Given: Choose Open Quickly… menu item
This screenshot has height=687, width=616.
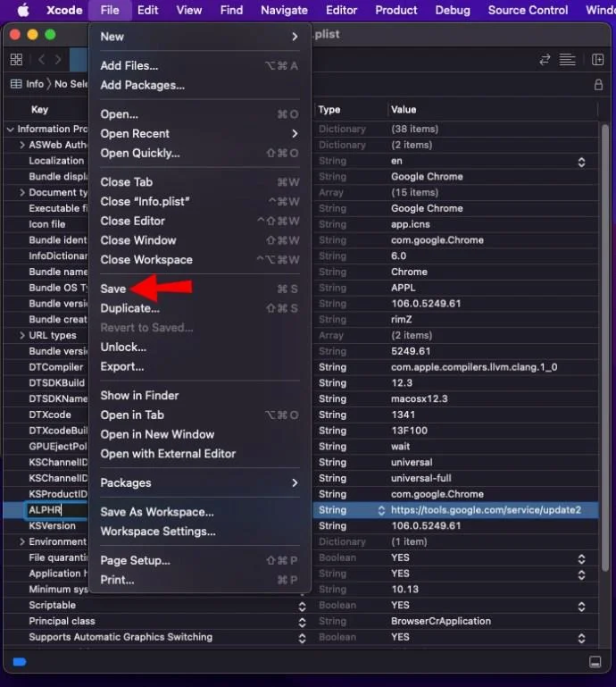Looking at the screenshot, I should [x=200, y=153].
